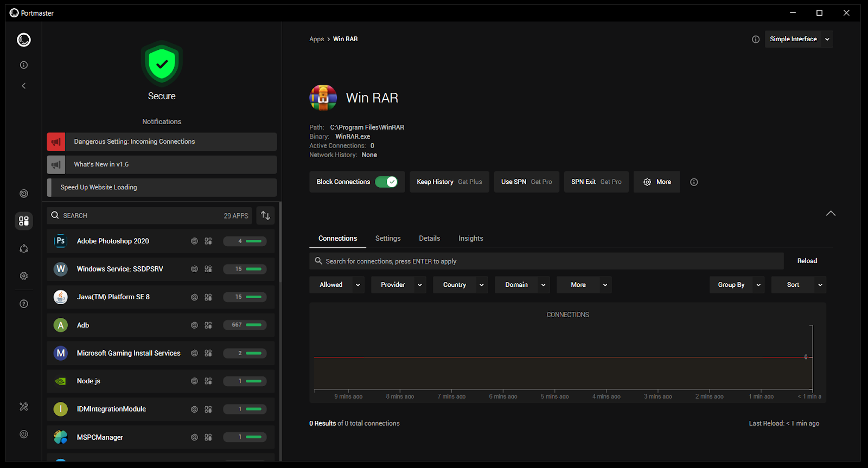Screen dimensions: 868x468
Task: Open the Portmaster dashboard logo icon
Action: (24, 40)
